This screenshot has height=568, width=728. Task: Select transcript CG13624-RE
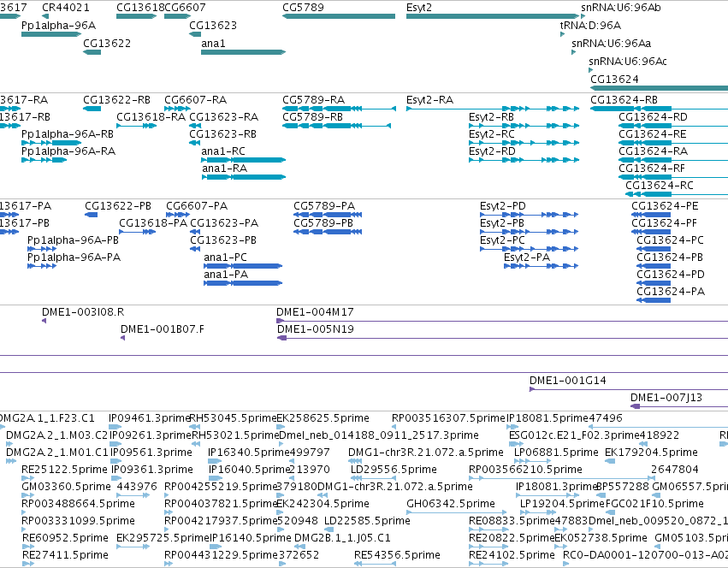pos(653,134)
